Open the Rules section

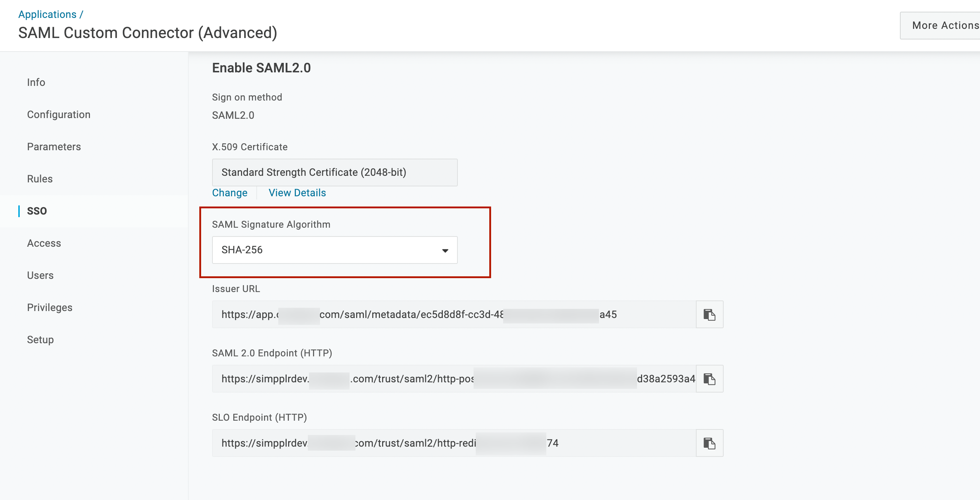(x=39, y=178)
